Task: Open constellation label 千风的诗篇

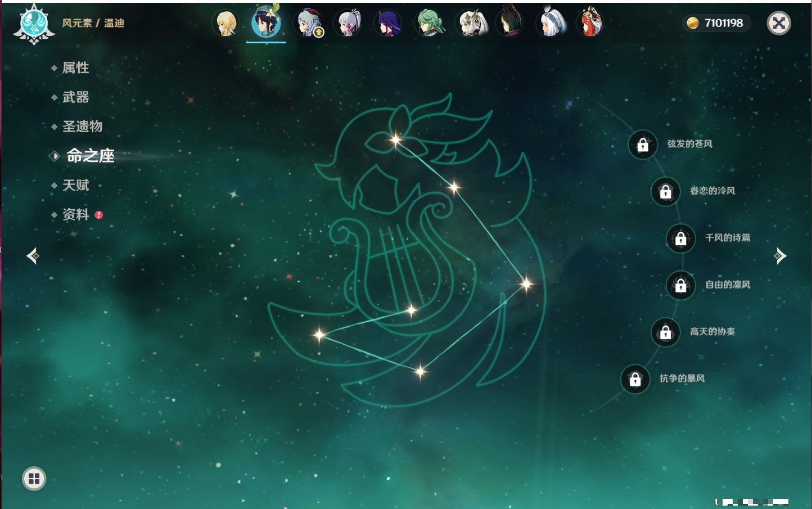Action: click(x=728, y=238)
